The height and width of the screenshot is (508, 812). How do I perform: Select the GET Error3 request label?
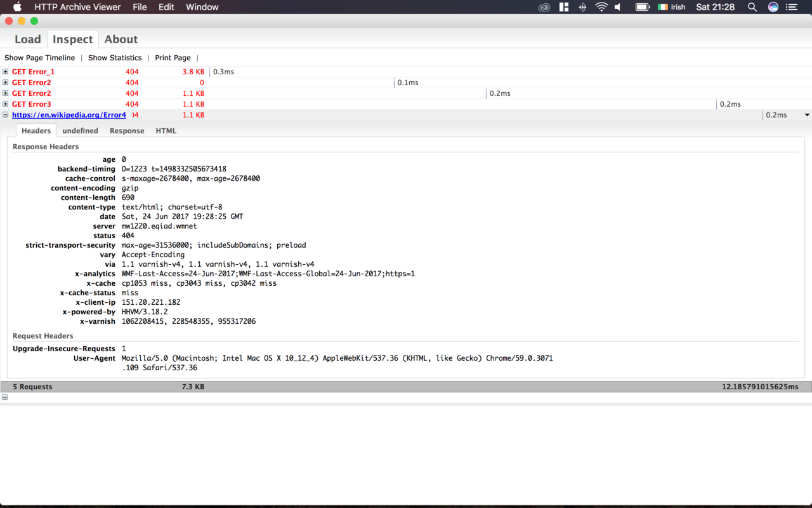[x=32, y=104]
